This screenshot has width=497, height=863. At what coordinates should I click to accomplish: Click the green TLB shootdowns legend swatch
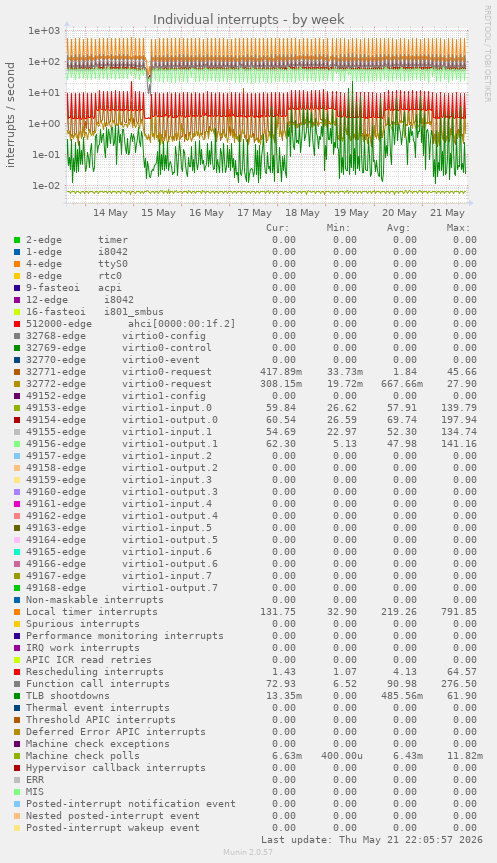(x=17, y=696)
